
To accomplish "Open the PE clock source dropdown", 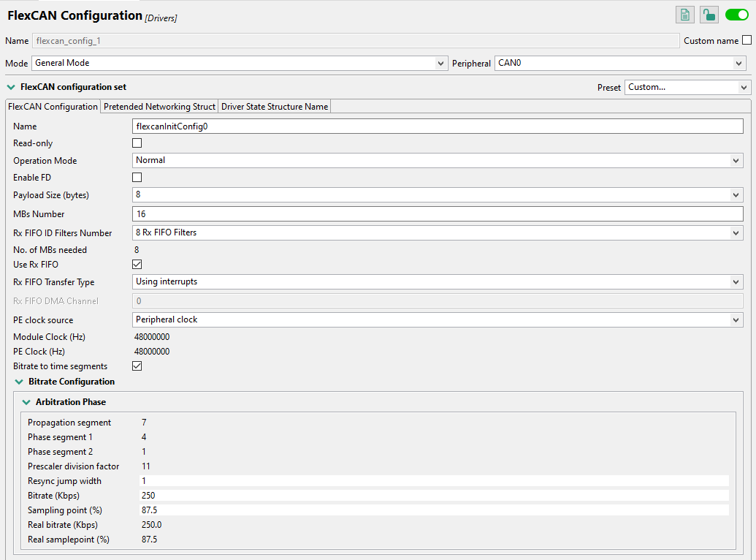I will pyautogui.click(x=437, y=319).
